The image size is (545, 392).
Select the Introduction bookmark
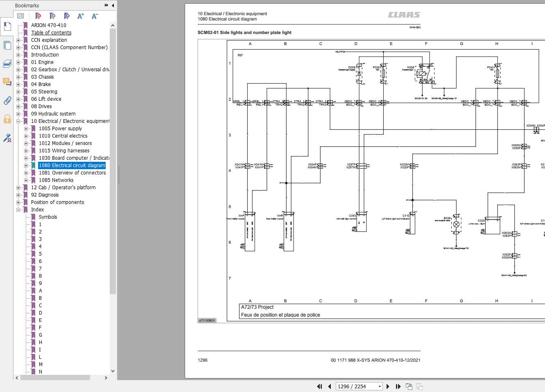45,55
